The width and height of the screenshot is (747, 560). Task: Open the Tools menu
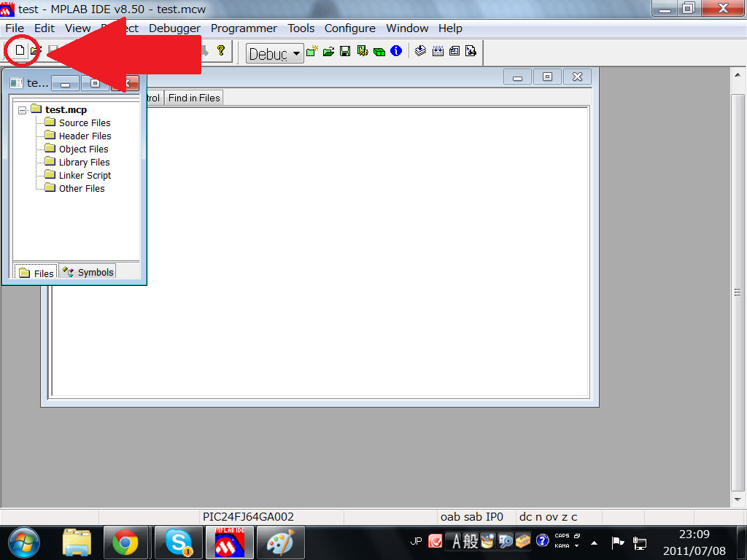[301, 28]
